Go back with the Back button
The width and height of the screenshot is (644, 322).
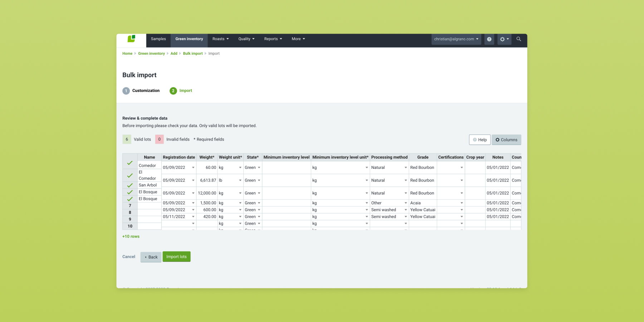[151, 257]
